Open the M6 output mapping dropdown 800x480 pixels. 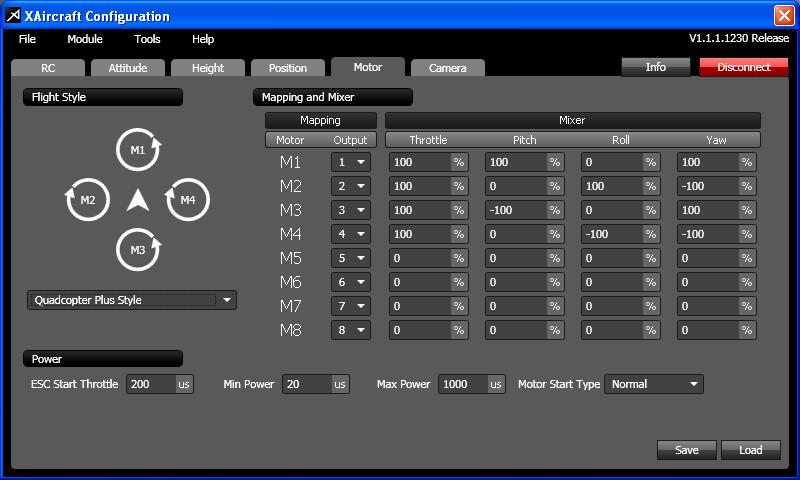tap(351, 282)
